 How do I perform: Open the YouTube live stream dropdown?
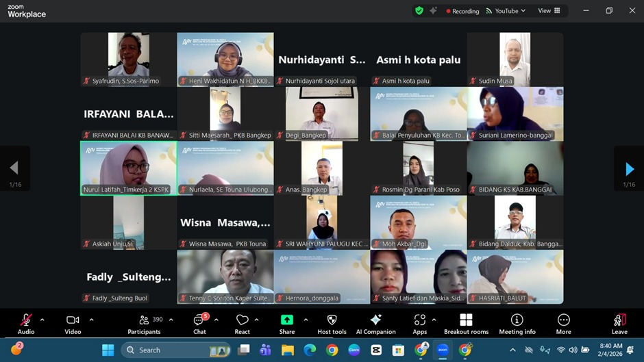(x=506, y=11)
